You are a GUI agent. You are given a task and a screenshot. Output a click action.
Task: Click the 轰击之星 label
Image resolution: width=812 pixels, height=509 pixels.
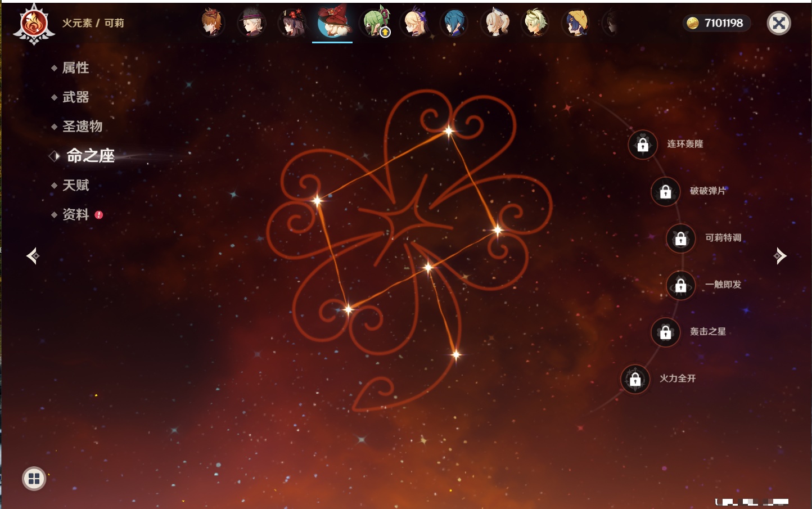tap(708, 331)
